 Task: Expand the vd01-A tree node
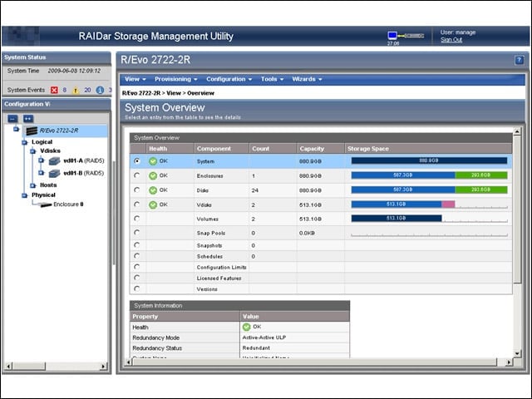pos(41,160)
